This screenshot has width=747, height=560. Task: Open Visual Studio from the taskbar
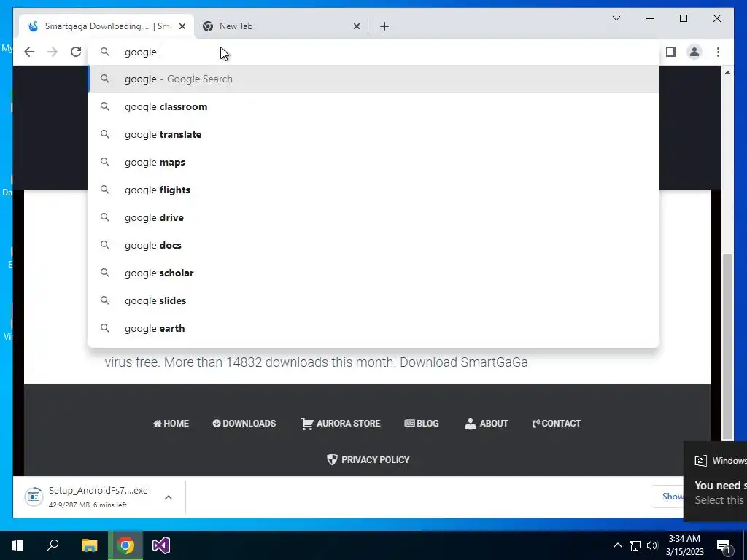[161, 545]
